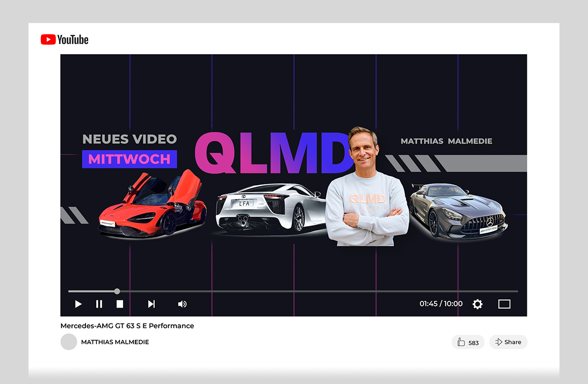Pause the video playback
This screenshot has width=588, height=384.
coord(99,304)
